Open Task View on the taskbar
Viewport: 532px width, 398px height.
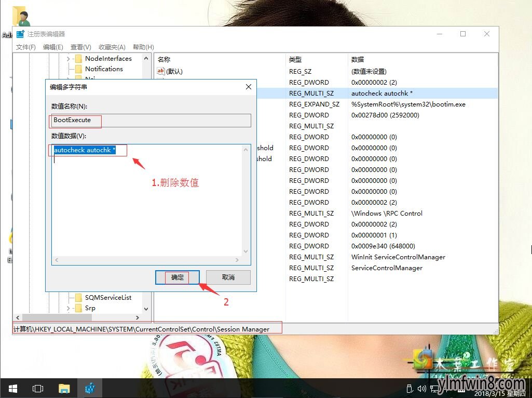point(38,388)
